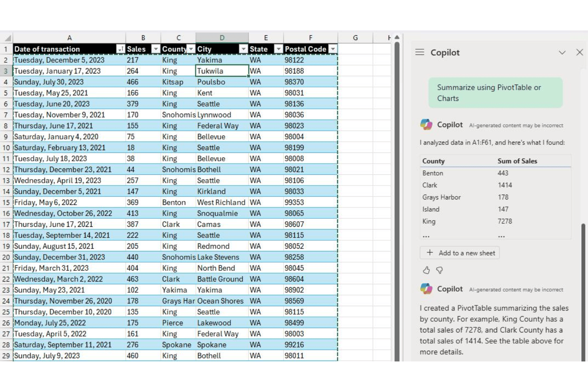Select the cell with sales 466

click(x=143, y=82)
